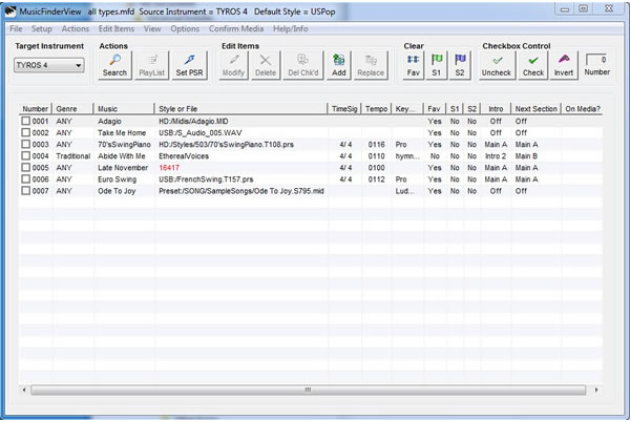Select checkbox for record 0007 Ode To Joy
Screen dimensions: 631x422
coord(26,190)
